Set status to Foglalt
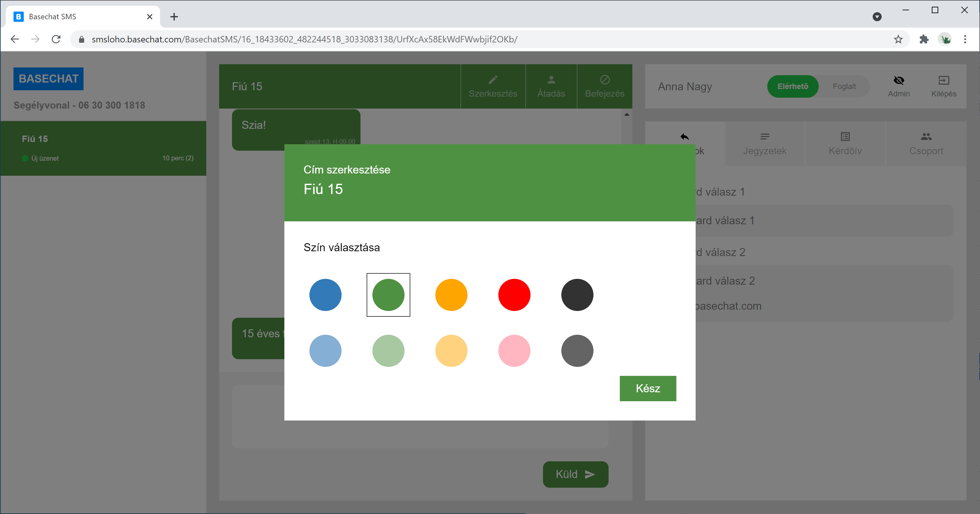Viewport: 980px width, 514px height. tap(844, 86)
